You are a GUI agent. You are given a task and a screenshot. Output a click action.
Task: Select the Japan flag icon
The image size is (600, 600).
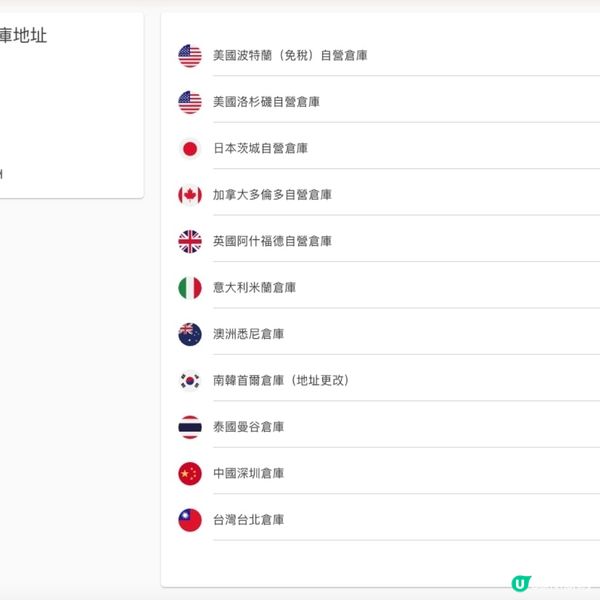click(190, 149)
